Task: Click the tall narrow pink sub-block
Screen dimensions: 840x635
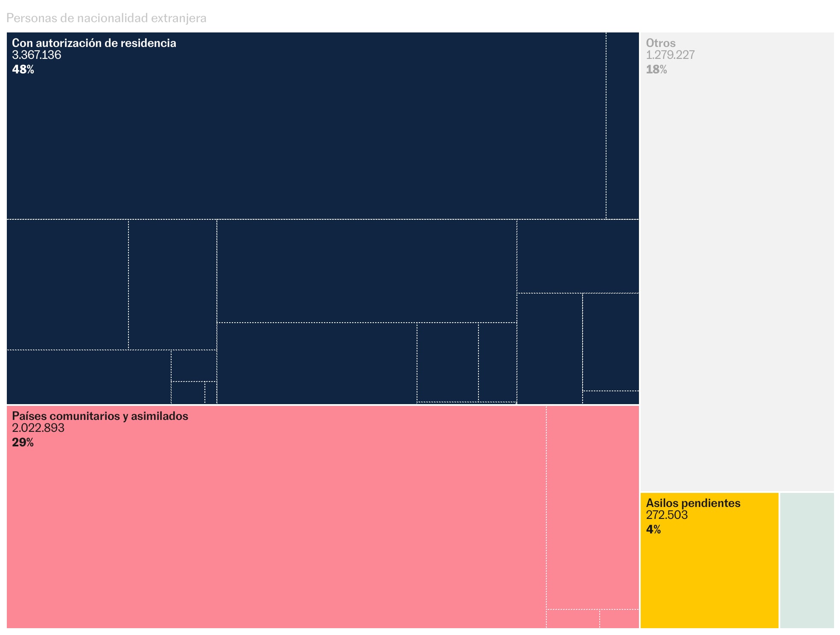Action: [592, 508]
